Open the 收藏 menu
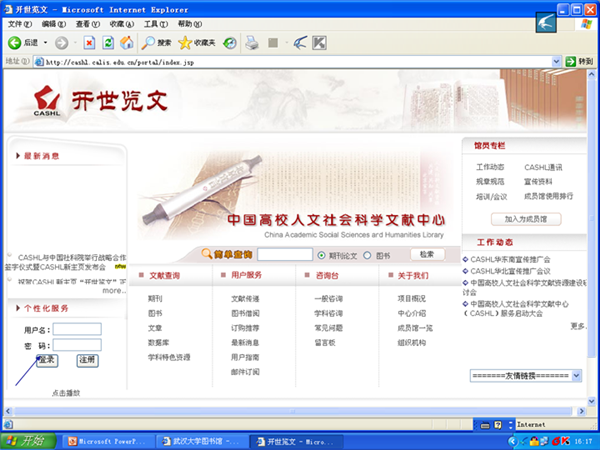600x450 pixels. click(x=122, y=24)
